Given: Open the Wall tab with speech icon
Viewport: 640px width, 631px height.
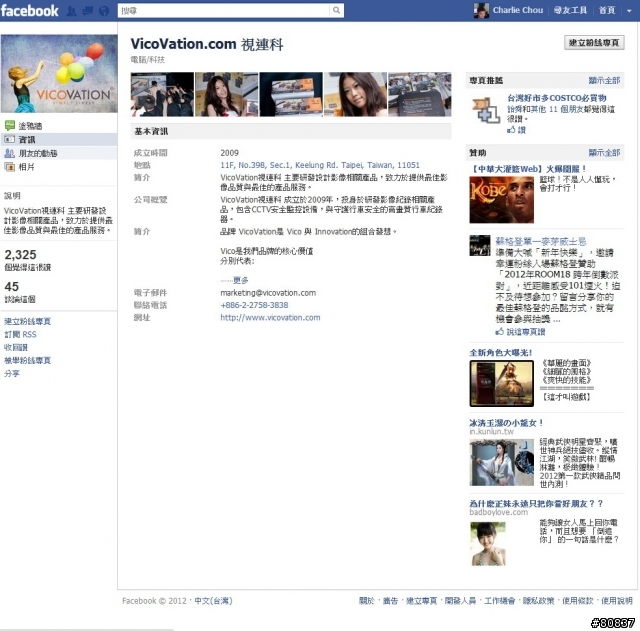Looking at the screenshot, I should [59, 126].
